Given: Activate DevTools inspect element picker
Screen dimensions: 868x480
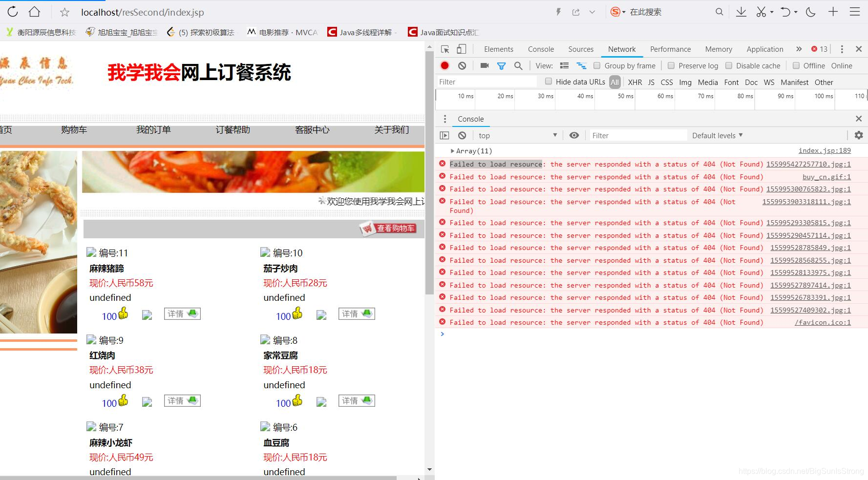Looking at the screenshot, I should [x=445, y=49].
